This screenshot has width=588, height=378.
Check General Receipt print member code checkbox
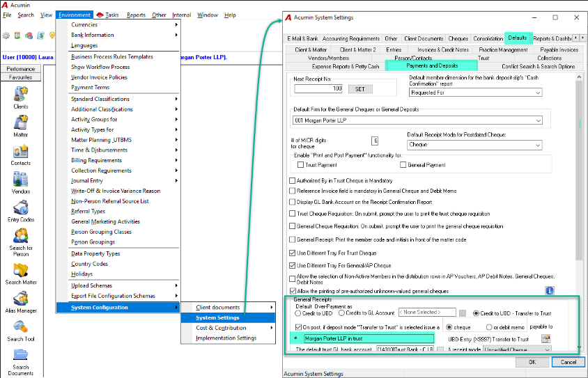[x=292, y=239]
